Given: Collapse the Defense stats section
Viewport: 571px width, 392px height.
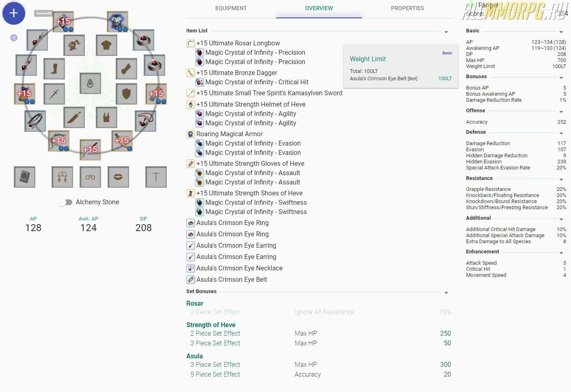Looking at the screenshot, I should pos(561,133).
